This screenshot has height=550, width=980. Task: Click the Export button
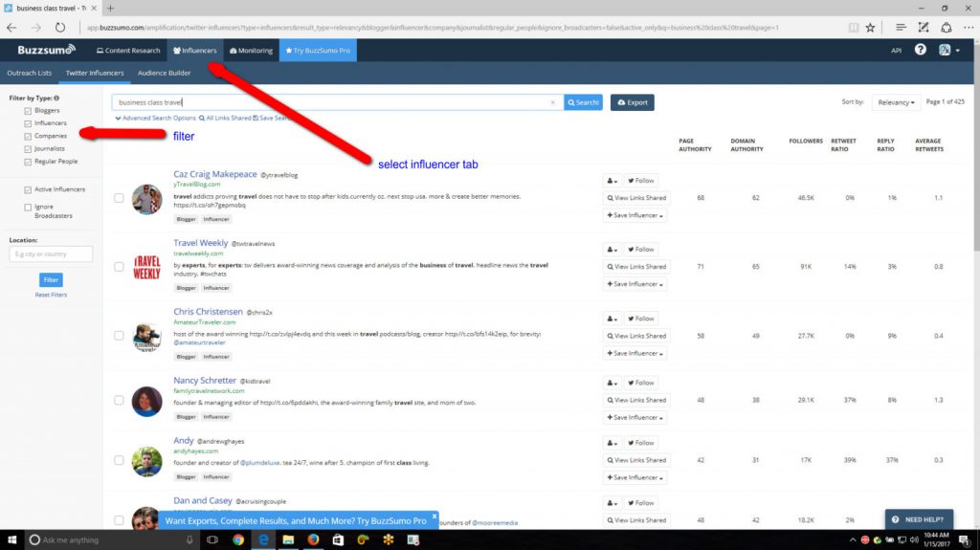click(x=633, y=102)
